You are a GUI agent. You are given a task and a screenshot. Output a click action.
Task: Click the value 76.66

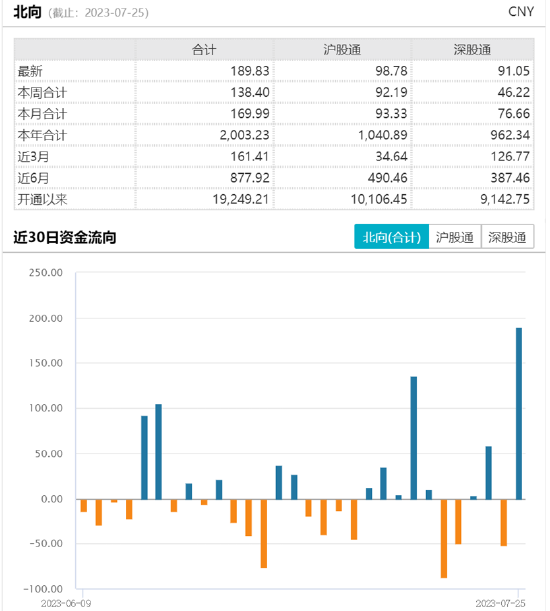pos(514,114)
